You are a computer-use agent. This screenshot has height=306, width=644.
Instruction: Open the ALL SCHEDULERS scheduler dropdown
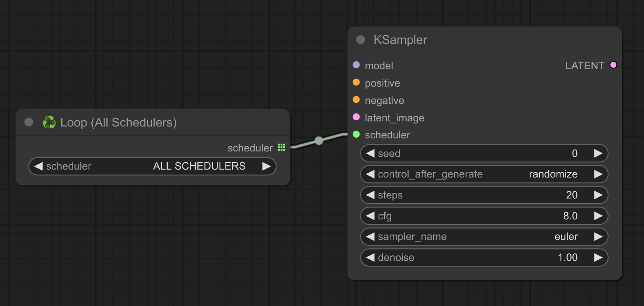coord(152,166)
